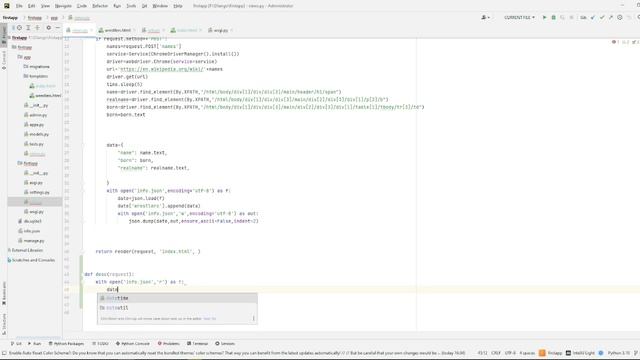Open the Run tool window at bottom
This screenshot has height=360, width=640.
(34, 344)
